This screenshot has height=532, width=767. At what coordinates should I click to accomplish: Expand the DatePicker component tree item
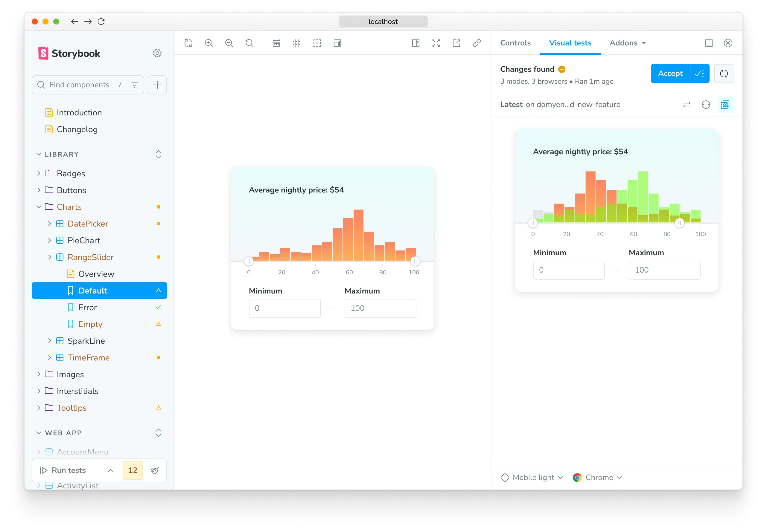point(49,223)
